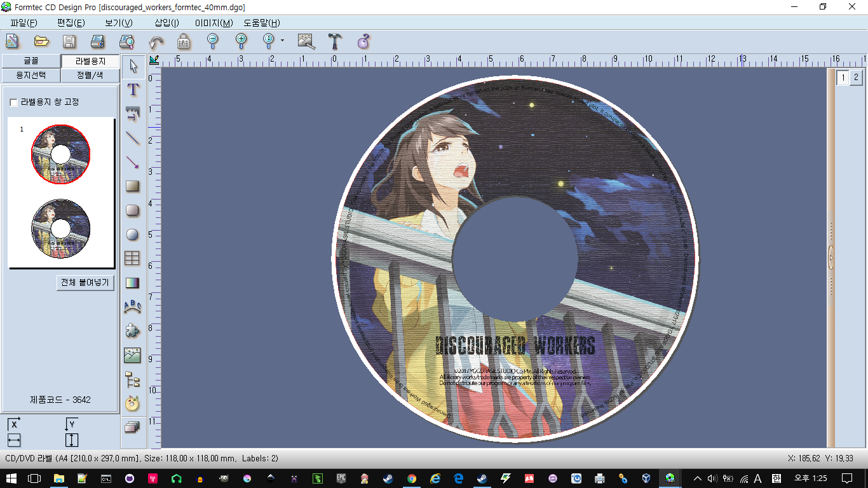The height and width of the screenshot is (488, 868).
Task: Select the straight Line tool
Action: pos(133,137)
